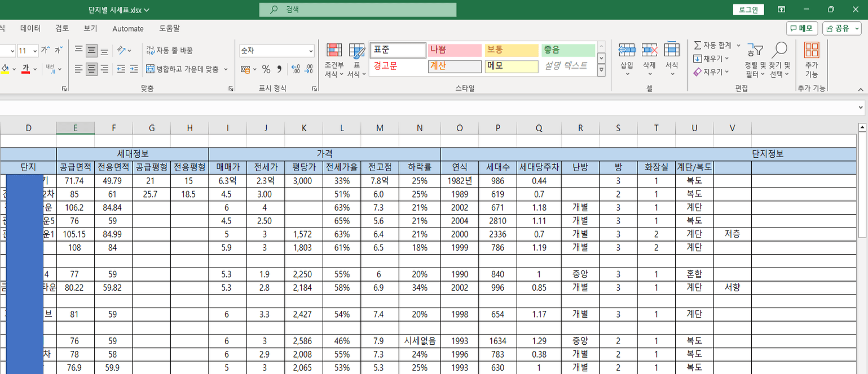This screenshot has width=868, height=374.
Task: Open the 삭제 delete cells menu
Action: tap(650, 60)
